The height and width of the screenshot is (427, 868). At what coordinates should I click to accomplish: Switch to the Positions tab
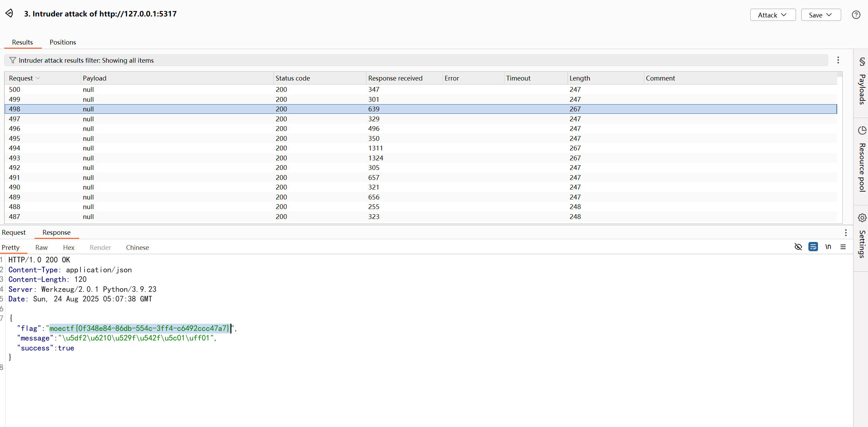(x=63, y=42)
